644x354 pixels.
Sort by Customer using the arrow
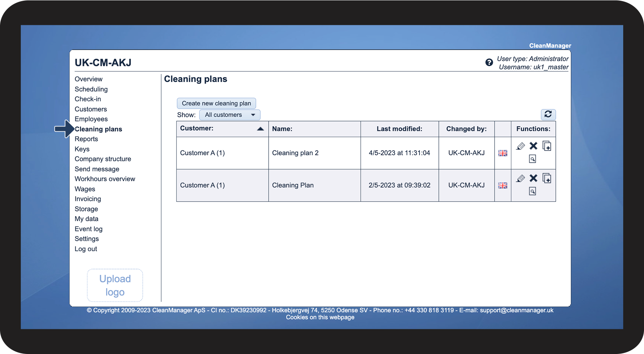click(260, 129)
